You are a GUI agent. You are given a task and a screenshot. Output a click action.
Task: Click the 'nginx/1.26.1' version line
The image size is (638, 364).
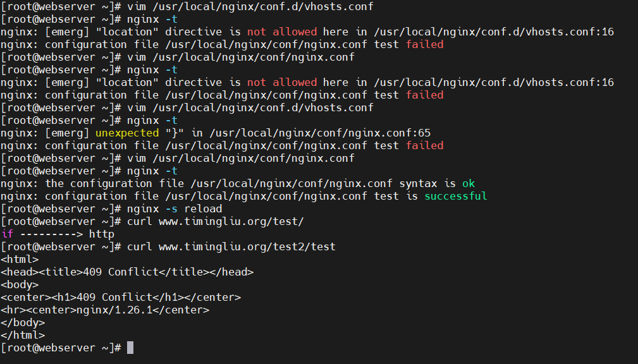tap(105, 310)
